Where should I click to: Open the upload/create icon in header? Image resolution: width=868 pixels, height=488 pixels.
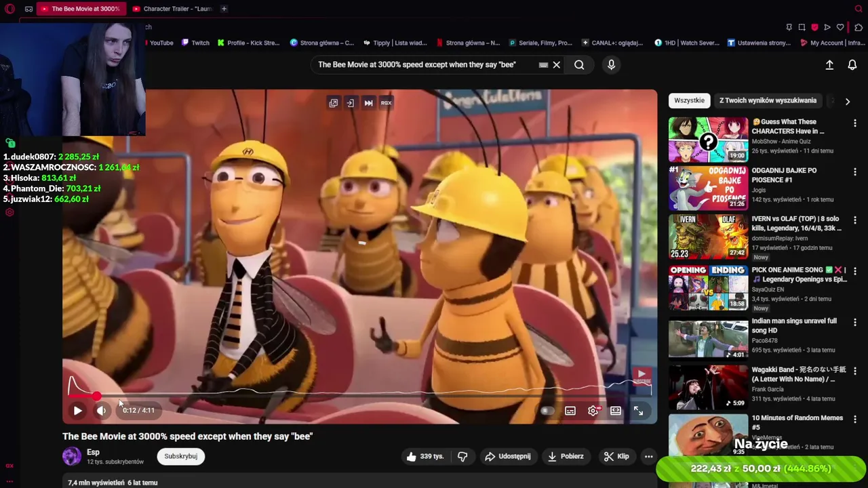pos(829,65)
